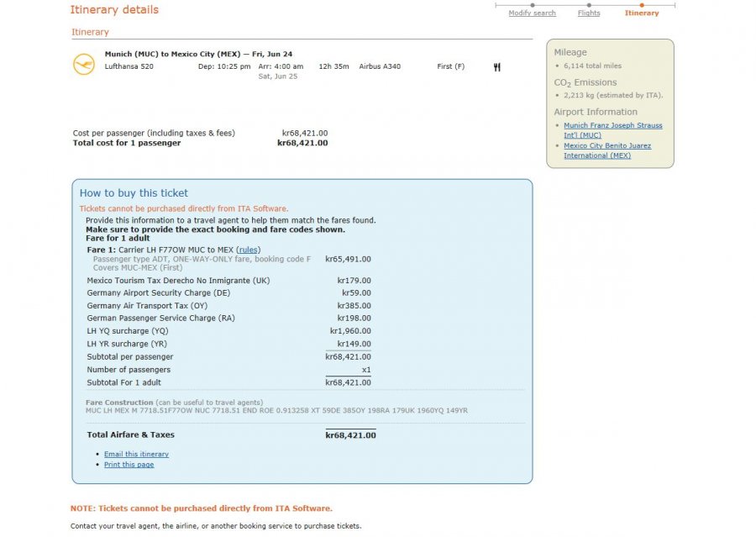Click the fare construction code line

click(276, 411)
